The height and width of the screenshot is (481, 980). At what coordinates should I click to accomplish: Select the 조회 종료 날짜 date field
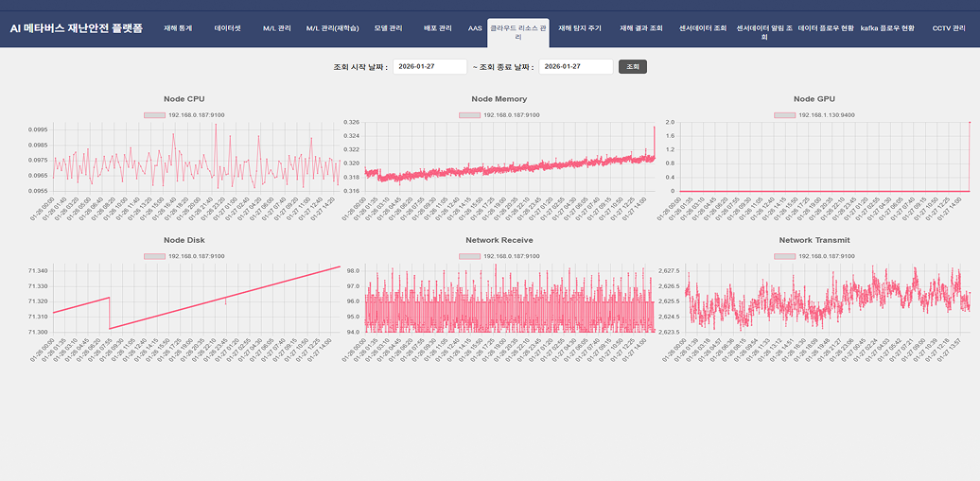point(576,67)
